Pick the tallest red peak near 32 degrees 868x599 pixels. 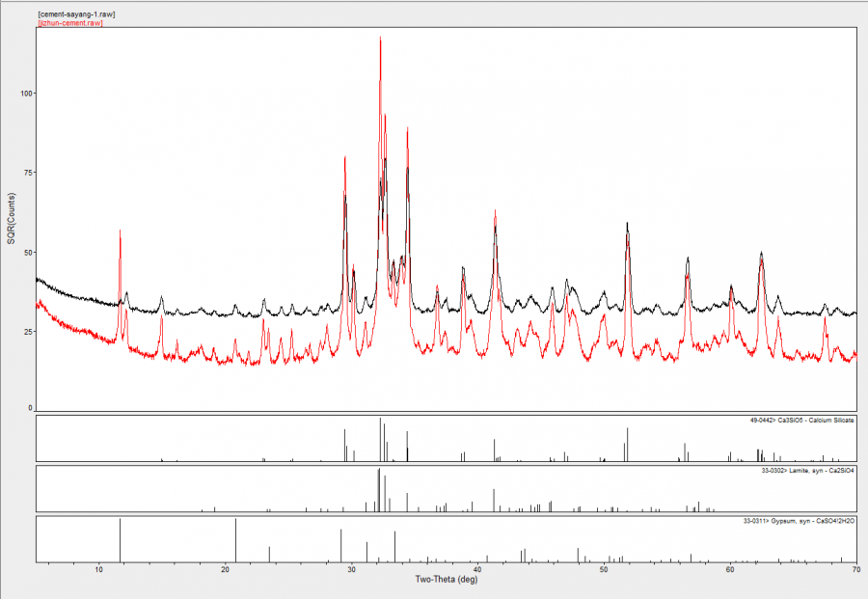380,41
